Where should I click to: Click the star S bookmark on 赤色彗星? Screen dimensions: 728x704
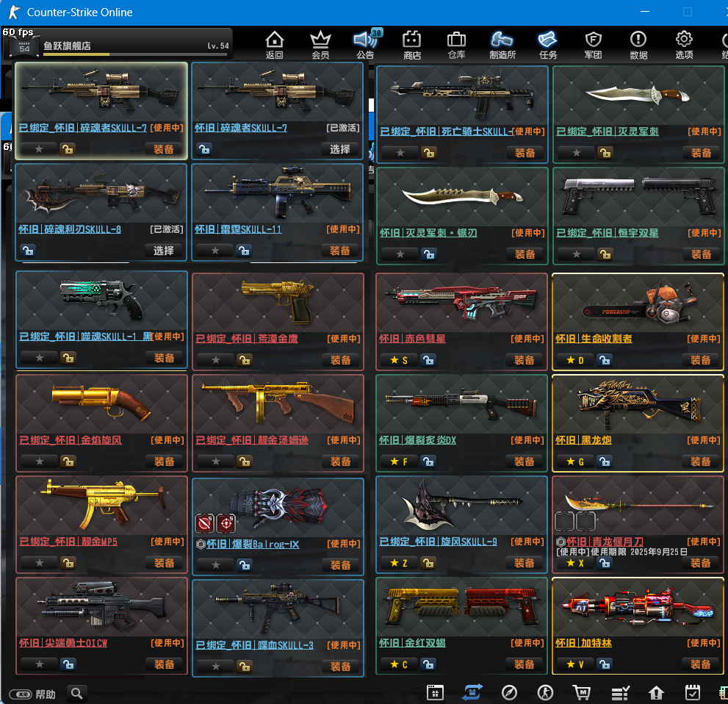[x=399, y=360]
